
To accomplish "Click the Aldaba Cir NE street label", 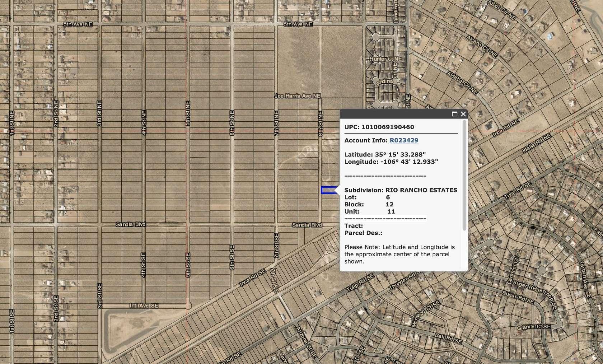I will 462,83.
